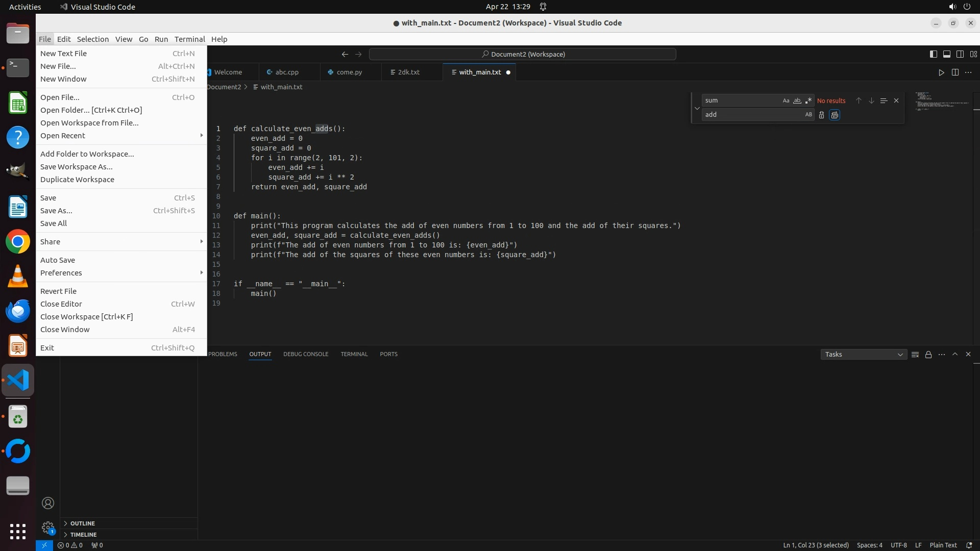Split the editor right
This screenshot has width=980, height=551.
(x=955, y=72)
